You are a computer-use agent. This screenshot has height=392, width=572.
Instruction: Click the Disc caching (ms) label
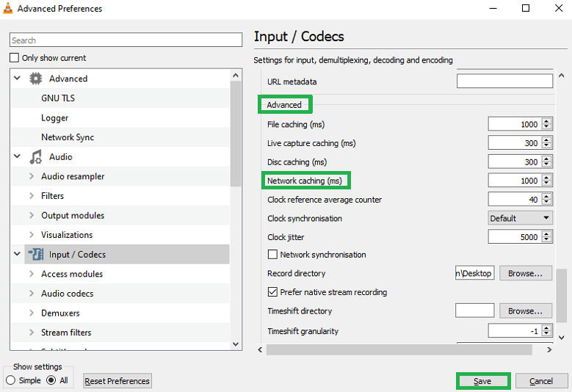tap(297, 162)
